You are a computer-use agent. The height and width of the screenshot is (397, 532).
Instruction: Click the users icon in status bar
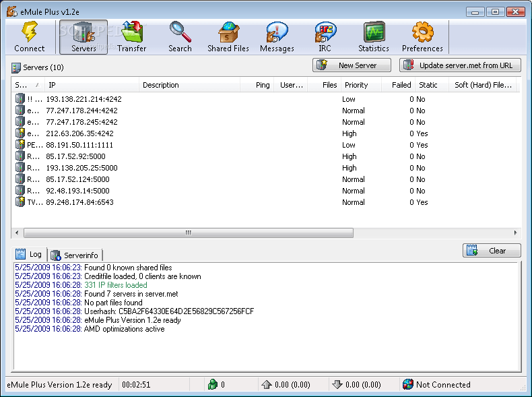[x=212, y=384]
